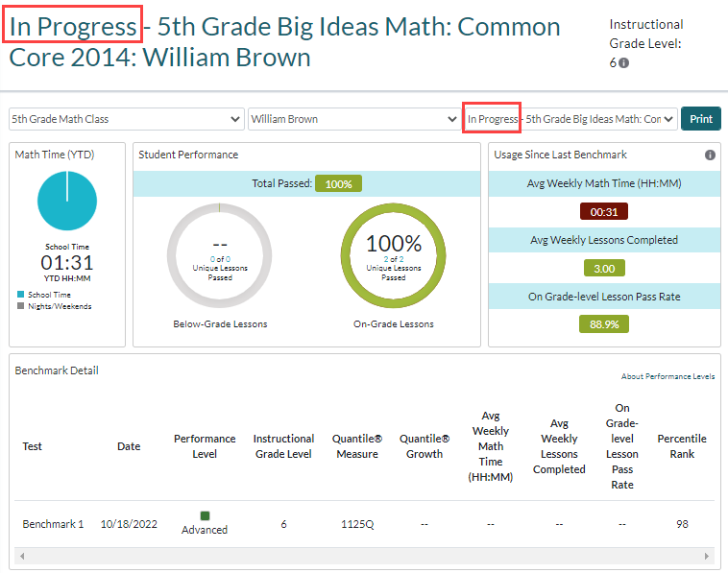Click the School Time 01:31 value

tap(67, 263)
